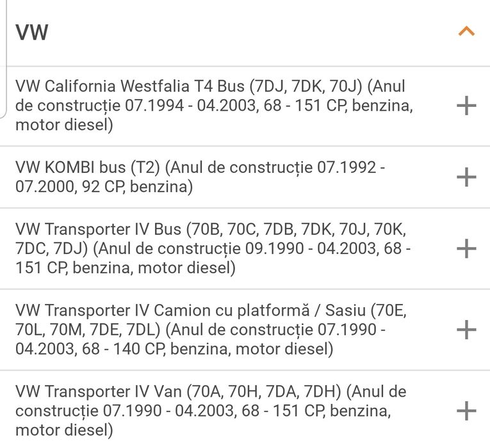Expand VW Transporter IV Bus plus icon
The image size is (490, 448).
(466, 248)
